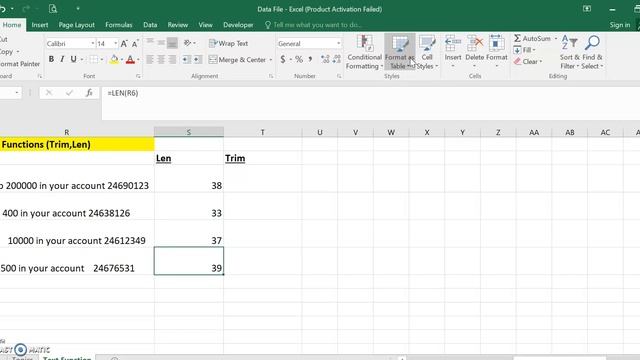Apply yellow fill color bucket
This screenshot has width=640, height=360.
[x=114, y=60]
